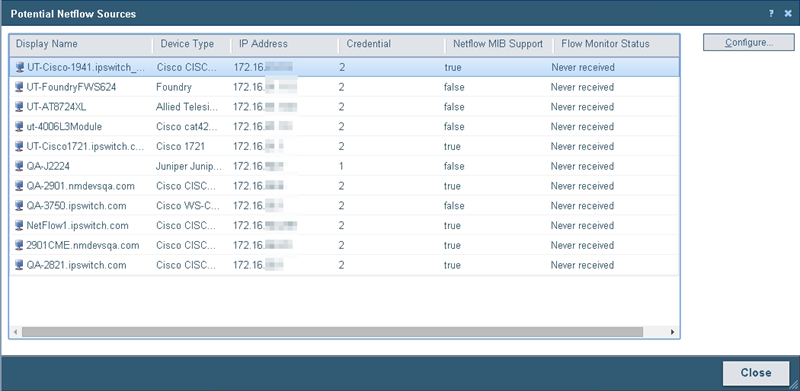The image size is (800, 391).
Task: Select the QA-J2224 row name
Action: (48, 166)
